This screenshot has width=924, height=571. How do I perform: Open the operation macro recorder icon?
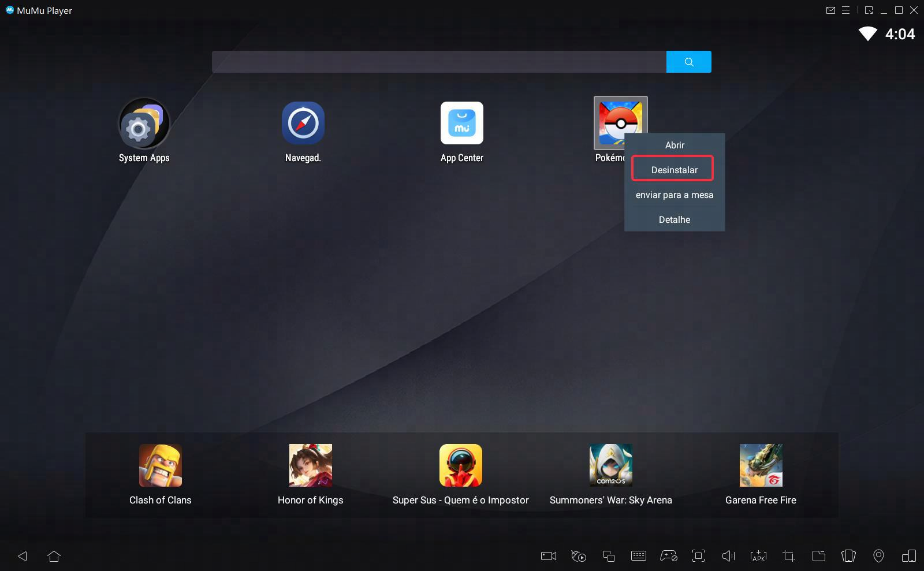(579, 556)
